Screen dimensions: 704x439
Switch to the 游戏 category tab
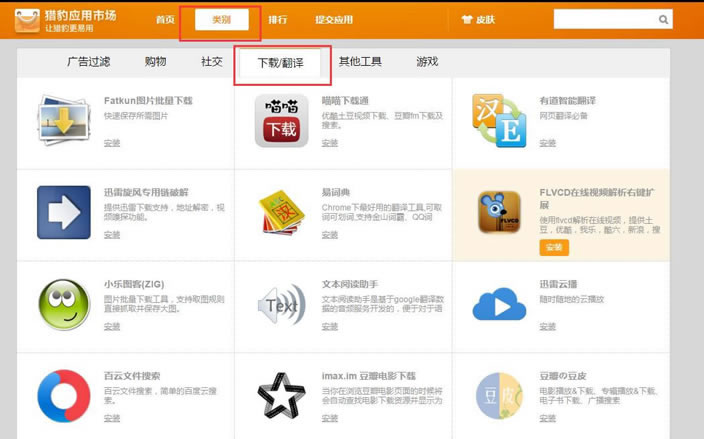(x=427, y=62)
